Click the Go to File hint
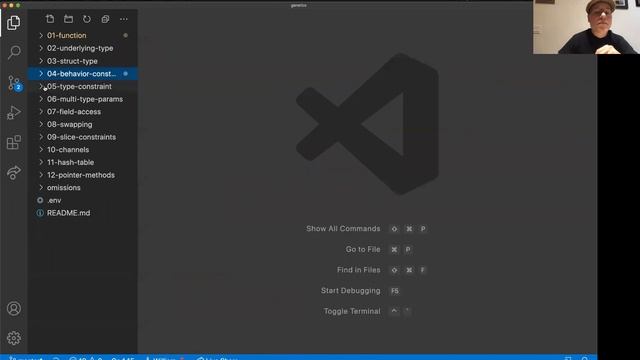Viewport: 640px width, 360px height. tap(363, 249)
